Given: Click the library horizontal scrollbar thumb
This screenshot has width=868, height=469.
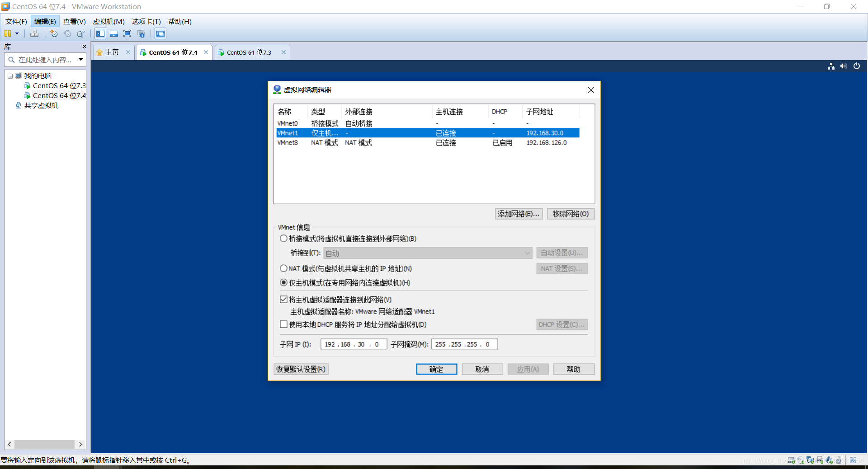Looking at the screenshot, I should pyautogui.click(x=44, y=444).
